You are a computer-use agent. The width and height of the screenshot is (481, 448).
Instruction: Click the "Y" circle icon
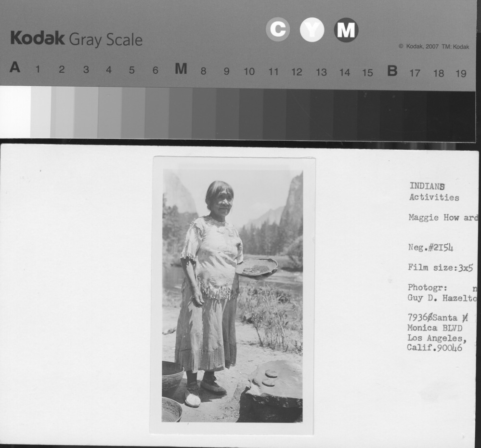312,30
